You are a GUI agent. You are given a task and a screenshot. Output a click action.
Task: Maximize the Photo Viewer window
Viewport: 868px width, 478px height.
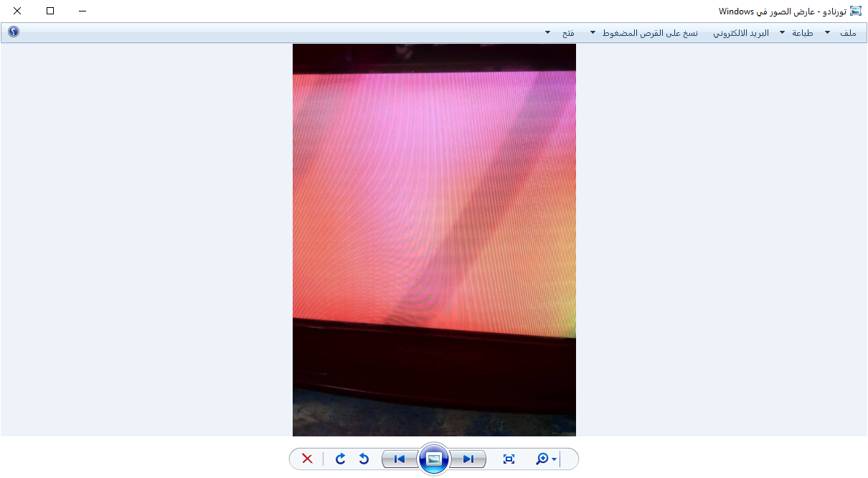coord(50,11)
